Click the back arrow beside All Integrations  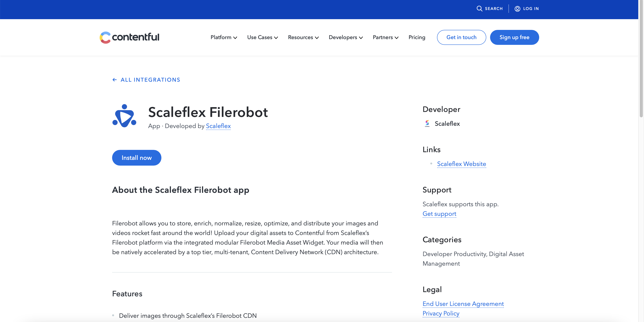[x=114, y=80]
